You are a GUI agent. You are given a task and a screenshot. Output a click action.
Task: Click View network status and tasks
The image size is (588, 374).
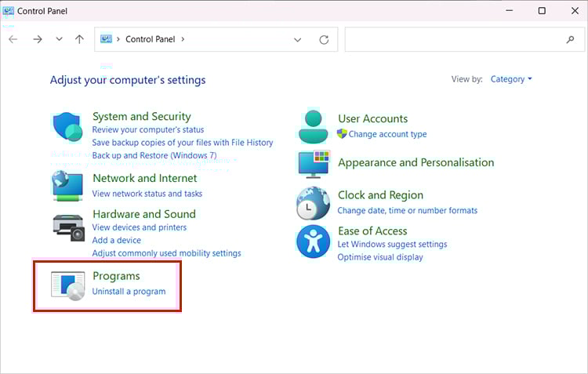(x=147, y=194)
